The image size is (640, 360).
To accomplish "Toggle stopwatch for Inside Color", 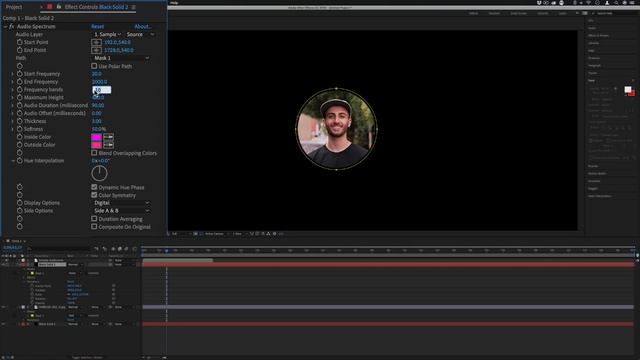I will pos(20,137).
